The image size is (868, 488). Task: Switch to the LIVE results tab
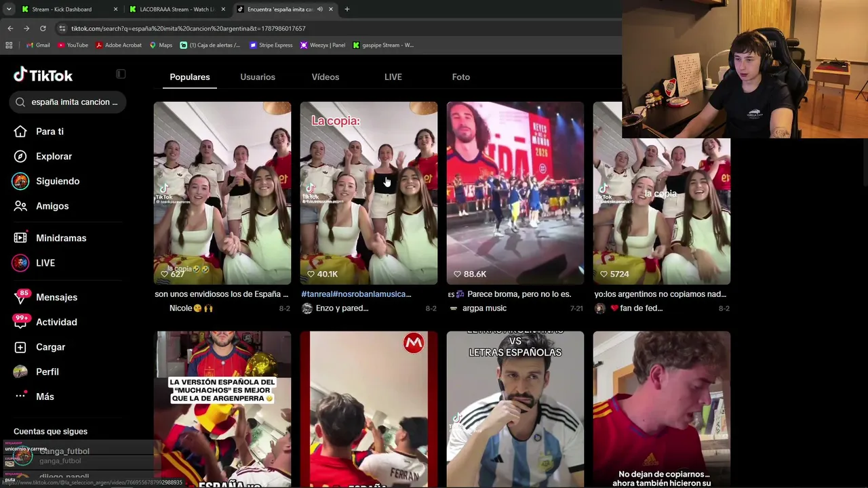(x=393, y=77)
